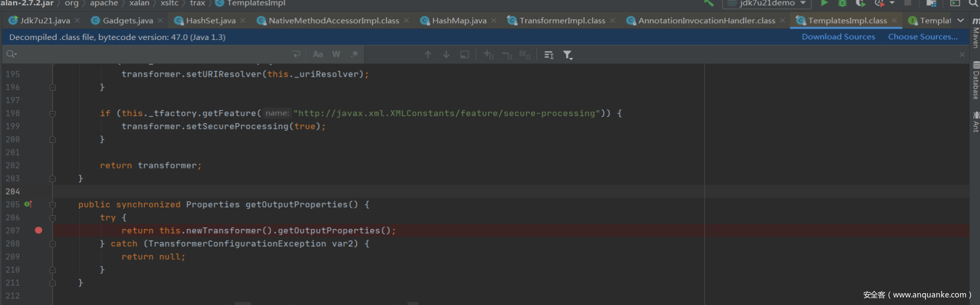Go to next search occurrence arrow
Screen dimensions: 980x305
(446, 55)
